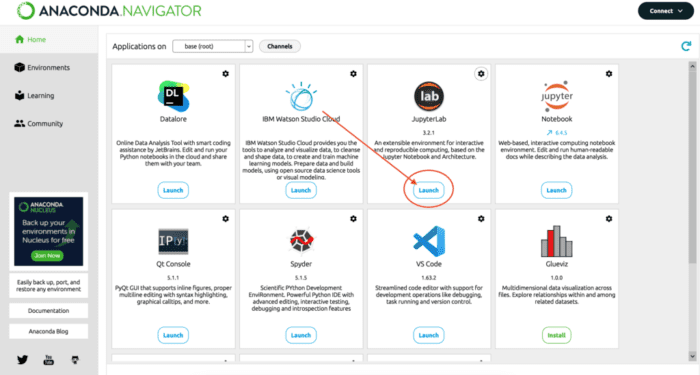
Task: Open gear options for Glueviz
Action: 608,219
